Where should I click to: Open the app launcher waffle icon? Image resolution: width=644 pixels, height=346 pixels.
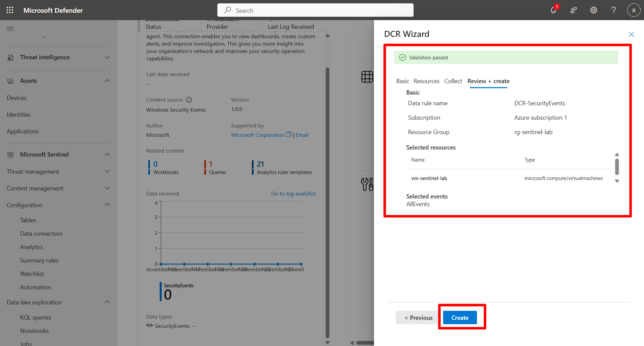pos(10,10)
